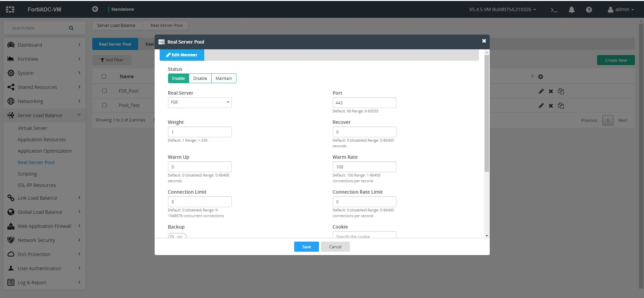The width and height of the screenshot is (644, 298).
Task: Toggle the Backup switch
Action: pos(177,236)
